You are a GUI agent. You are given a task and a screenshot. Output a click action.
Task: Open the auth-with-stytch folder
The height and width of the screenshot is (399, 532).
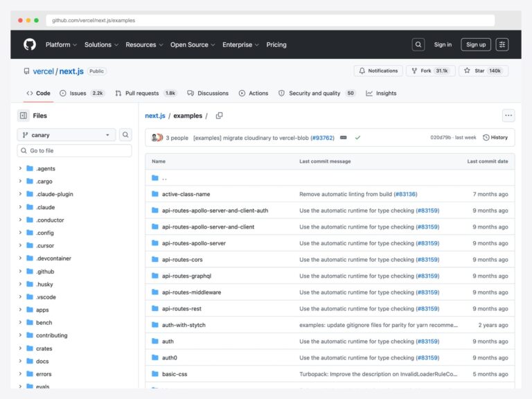pos(184,325)
